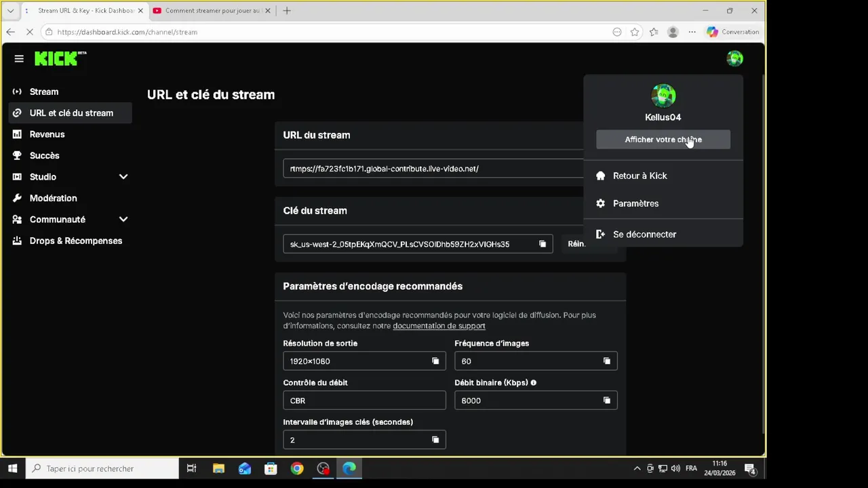Click the Paramètres d'encodage recommandés heading
Viewport: 868px width, 488px height.
click(373, 286)
